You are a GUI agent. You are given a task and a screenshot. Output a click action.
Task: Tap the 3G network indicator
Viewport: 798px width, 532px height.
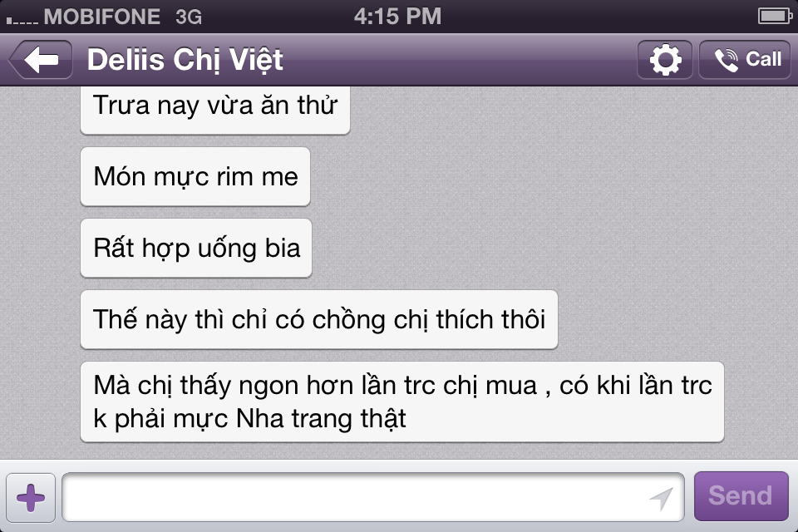pyautogui.click(x=189, y=17)
